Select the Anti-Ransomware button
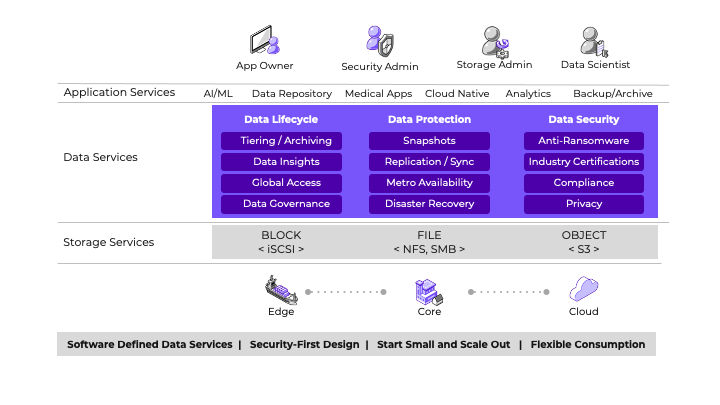720x405 pixels. 583,141
